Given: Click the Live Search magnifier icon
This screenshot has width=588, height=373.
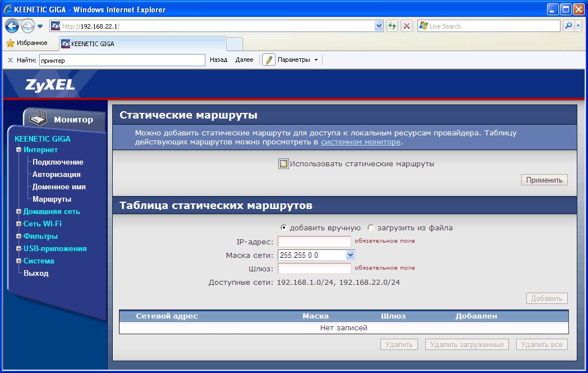Looking at the screenshot, I should [568, 26].
